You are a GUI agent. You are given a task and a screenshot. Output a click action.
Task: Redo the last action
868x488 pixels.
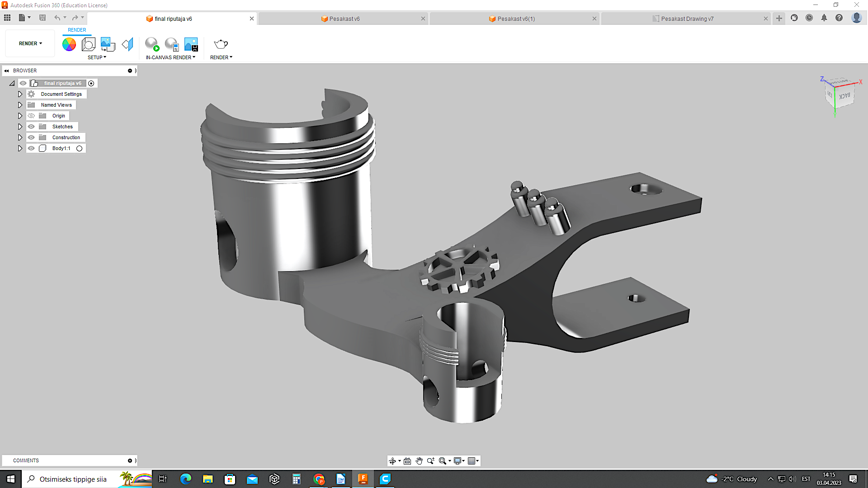click(75, 18)
